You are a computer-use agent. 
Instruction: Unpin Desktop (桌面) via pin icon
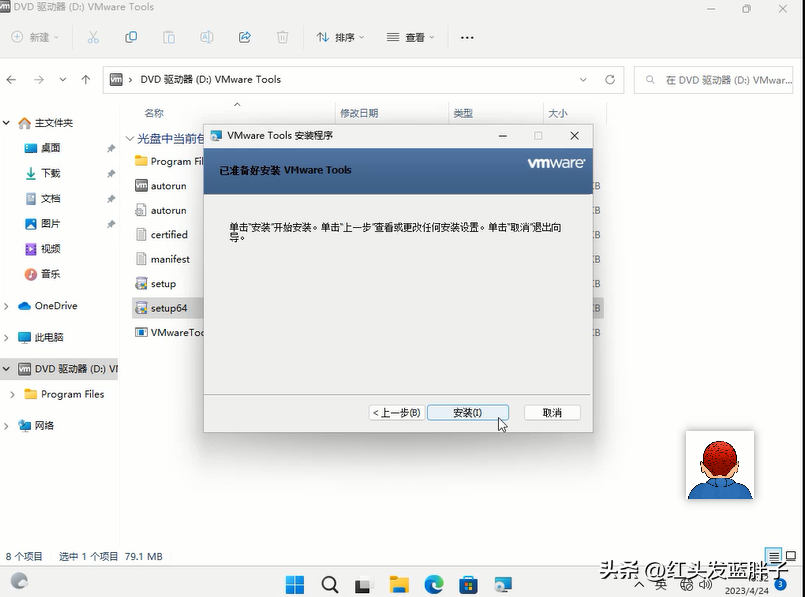click(x=111, y=148)
